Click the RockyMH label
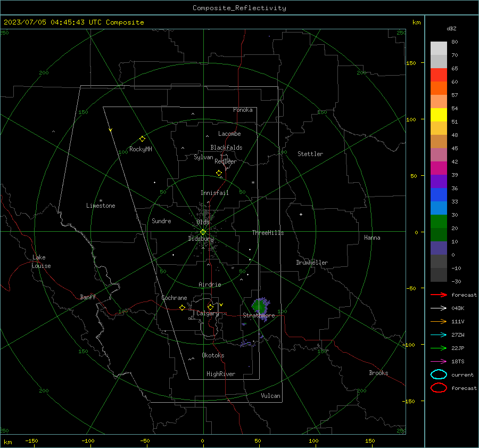The width and height of the screenshot is (479, 448). [141, 149]
